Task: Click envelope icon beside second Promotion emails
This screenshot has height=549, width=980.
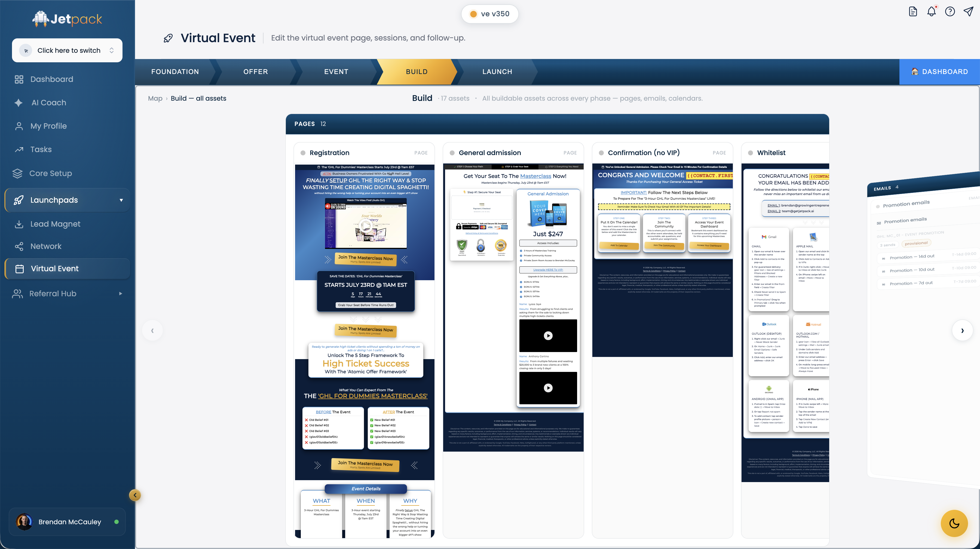Action: pos(879,223)
